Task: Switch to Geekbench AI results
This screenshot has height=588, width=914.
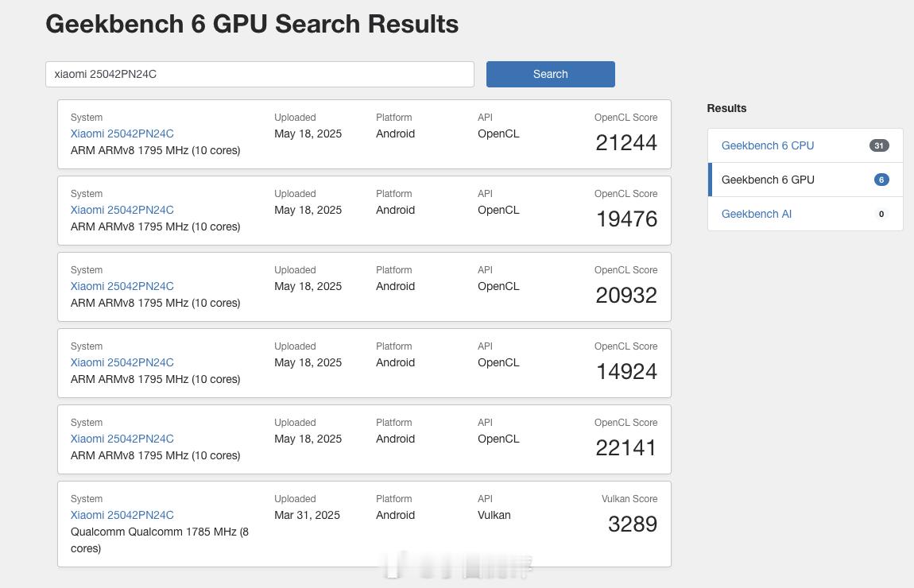Action: tap(805, 214)
